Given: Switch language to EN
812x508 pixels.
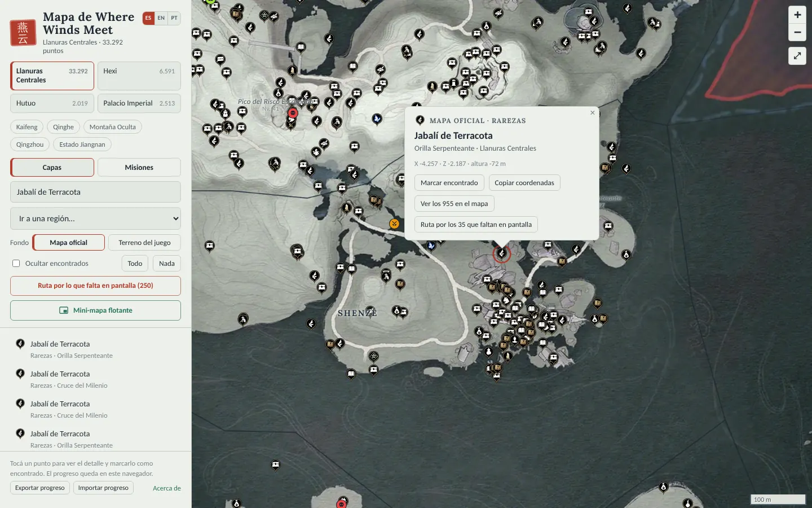Looking at the screenshot, I should [161, 18].
